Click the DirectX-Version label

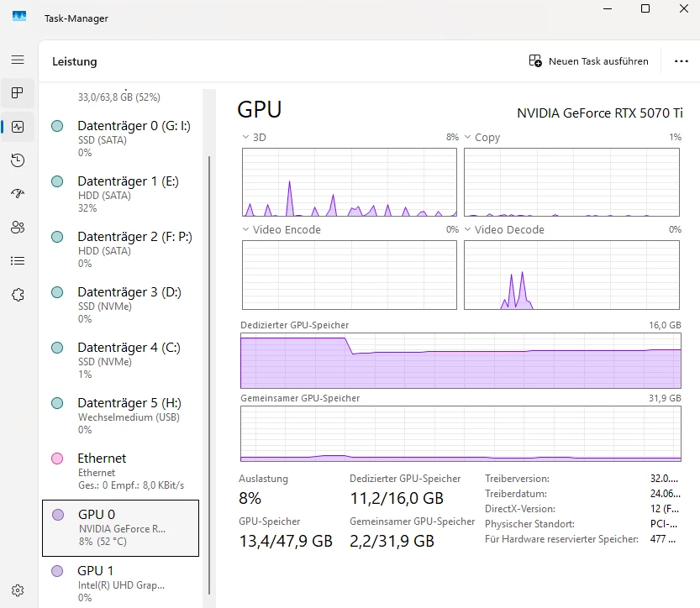tap(520, 509)
